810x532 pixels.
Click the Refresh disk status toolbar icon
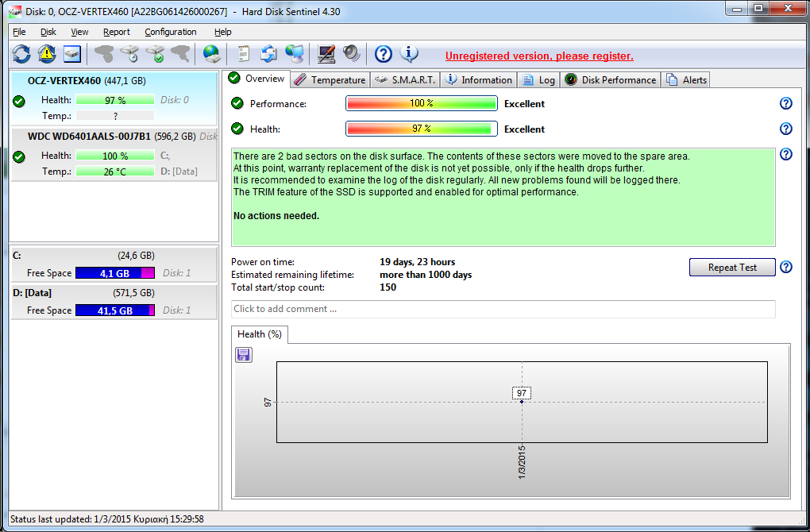tap(21, 54)
